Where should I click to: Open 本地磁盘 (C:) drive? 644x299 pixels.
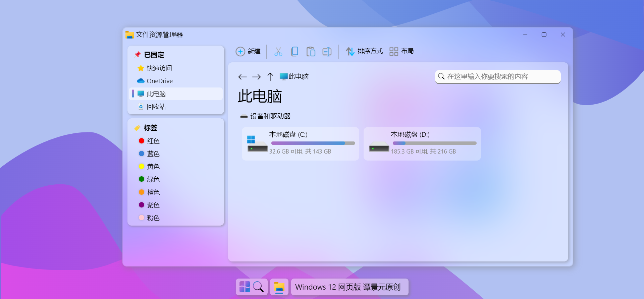click(x=301, y=144)
